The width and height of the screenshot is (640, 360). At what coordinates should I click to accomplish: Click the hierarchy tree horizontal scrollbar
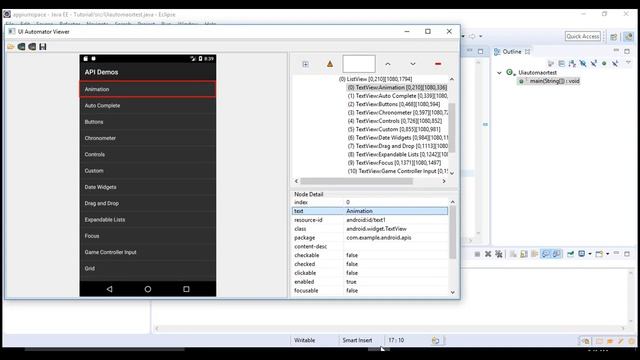pyautogui.click(x=356, y=181)
